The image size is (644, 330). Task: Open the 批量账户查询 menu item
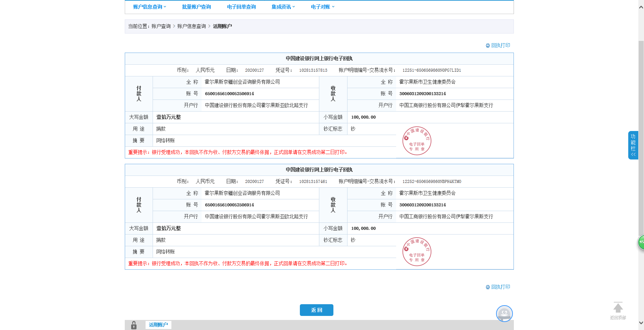196,7
